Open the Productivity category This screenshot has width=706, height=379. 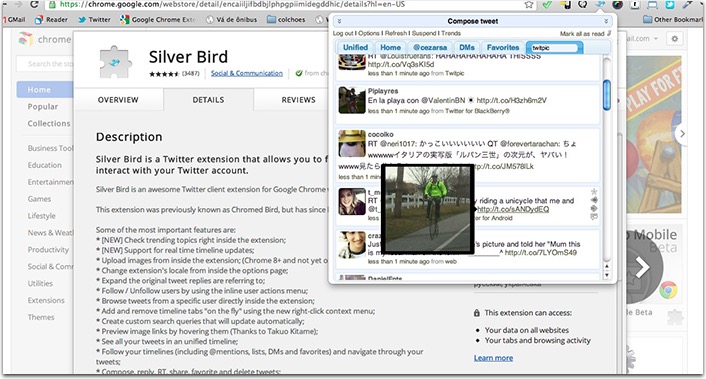tap(48, 250)
